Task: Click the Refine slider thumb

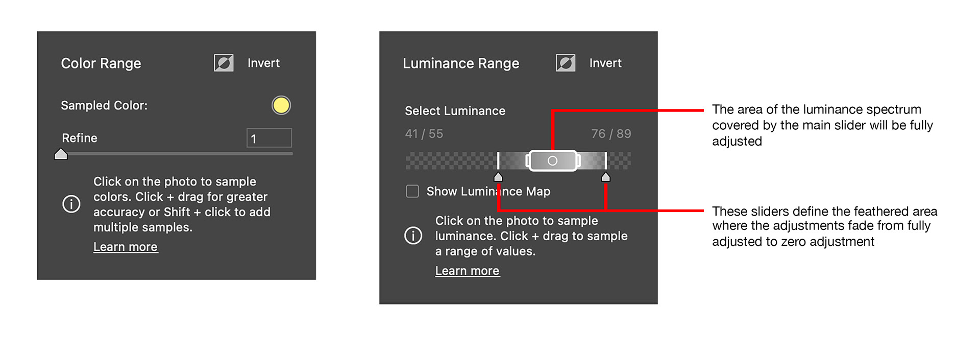Action: pos(61,154)
